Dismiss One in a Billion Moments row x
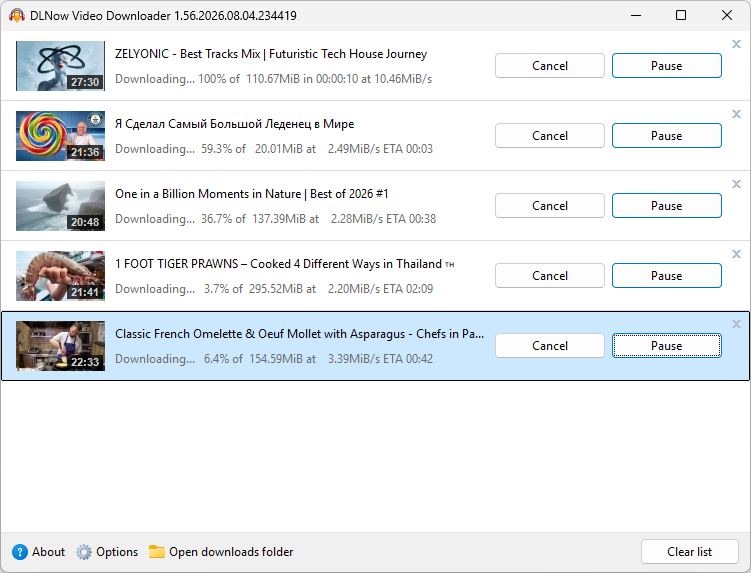 (736, 184)
